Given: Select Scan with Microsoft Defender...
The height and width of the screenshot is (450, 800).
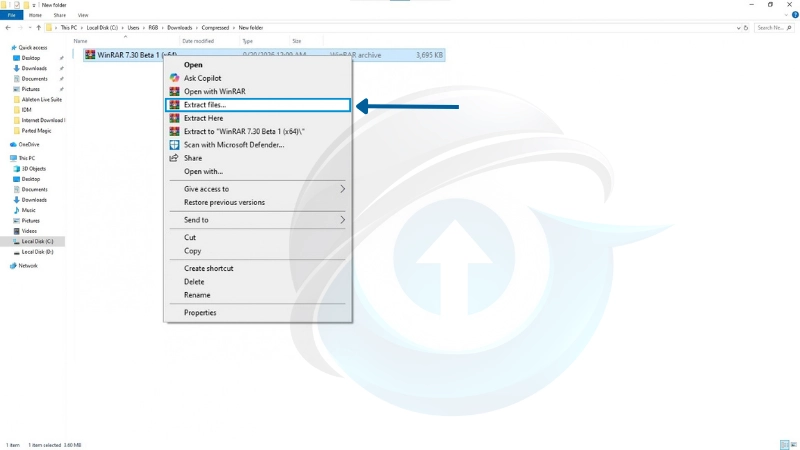Looking at the screenshot, I should (x=258, y=145).
